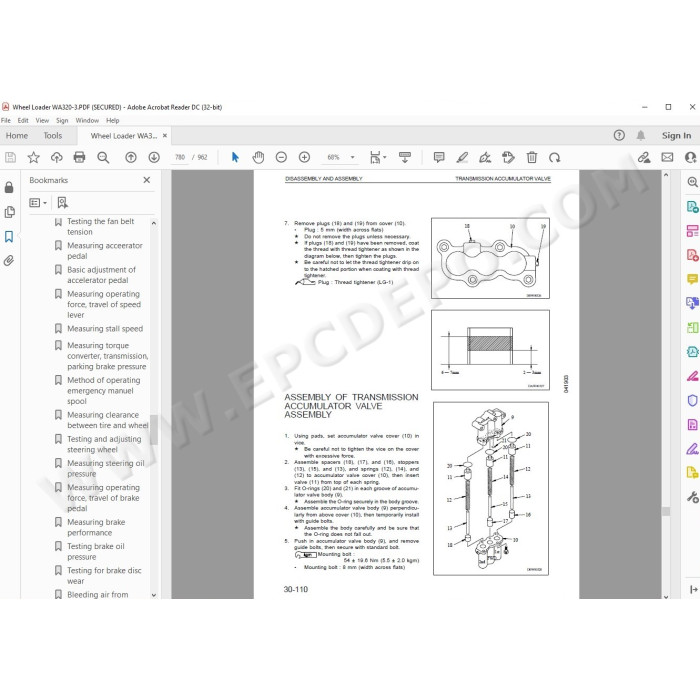Screen dimensions: 700x700
Task: Click the read mode scroll icon
Action: (405, 157)
